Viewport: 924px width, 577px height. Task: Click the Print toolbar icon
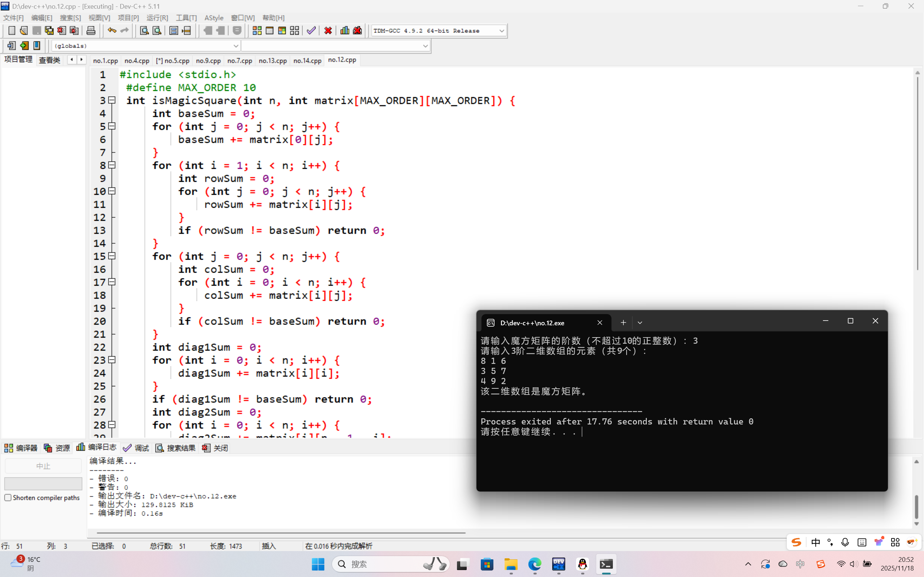[x=91, y=31]
